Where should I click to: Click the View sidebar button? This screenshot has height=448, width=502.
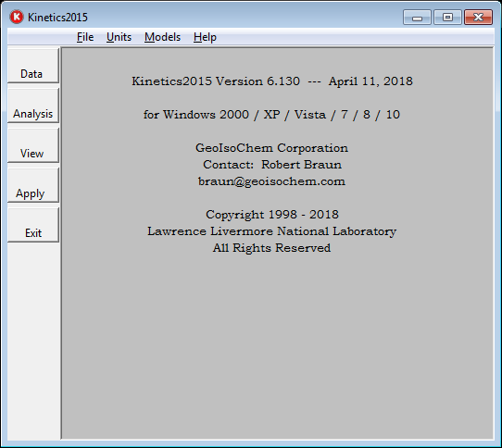[33, 145]
